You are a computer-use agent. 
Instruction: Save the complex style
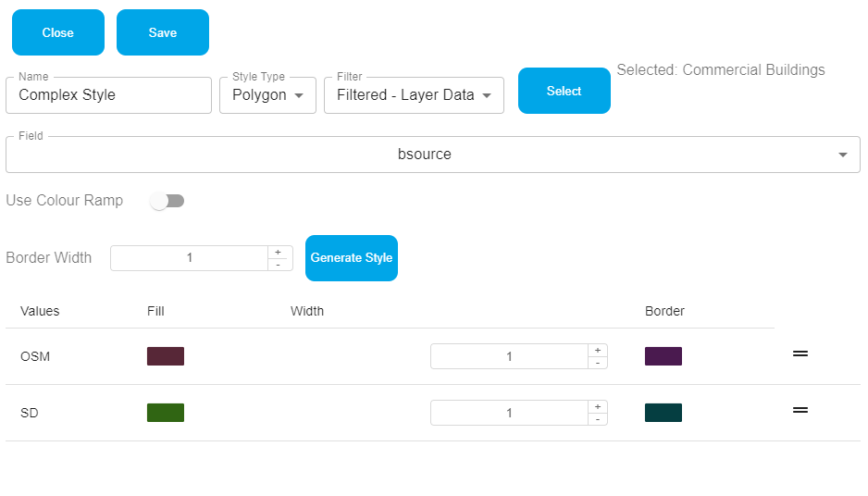pos(163,32)
